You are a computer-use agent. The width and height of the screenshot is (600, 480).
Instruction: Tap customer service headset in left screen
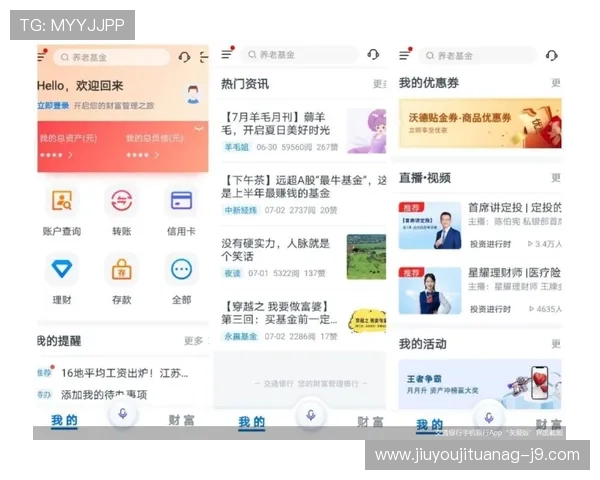click(184, 57)
